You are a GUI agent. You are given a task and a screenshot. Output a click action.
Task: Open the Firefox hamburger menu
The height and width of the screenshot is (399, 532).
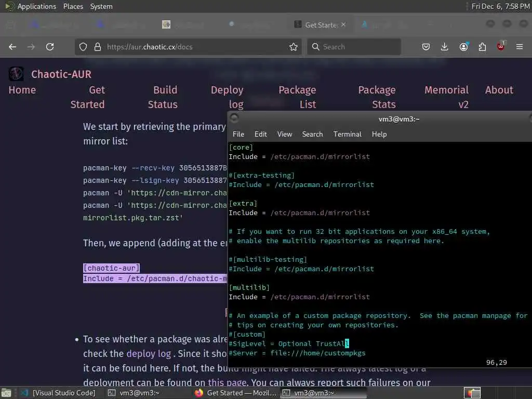[x=520, y=47]
